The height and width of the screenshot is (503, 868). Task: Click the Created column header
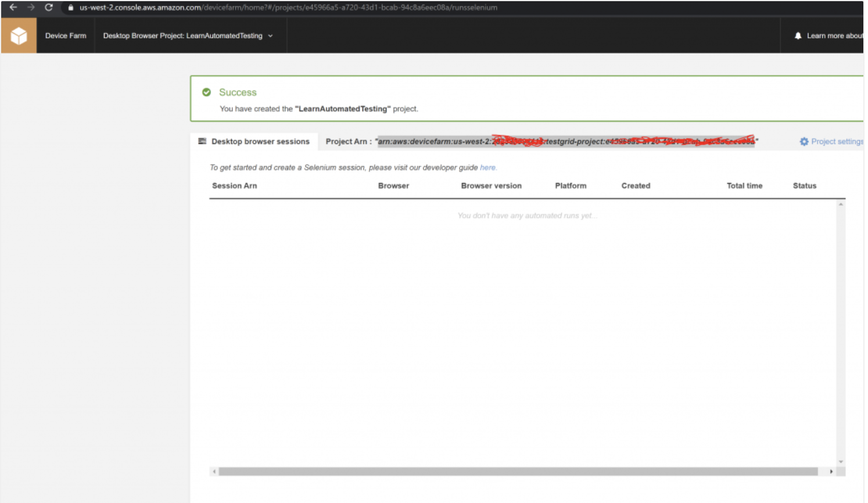tap(636, 186)
